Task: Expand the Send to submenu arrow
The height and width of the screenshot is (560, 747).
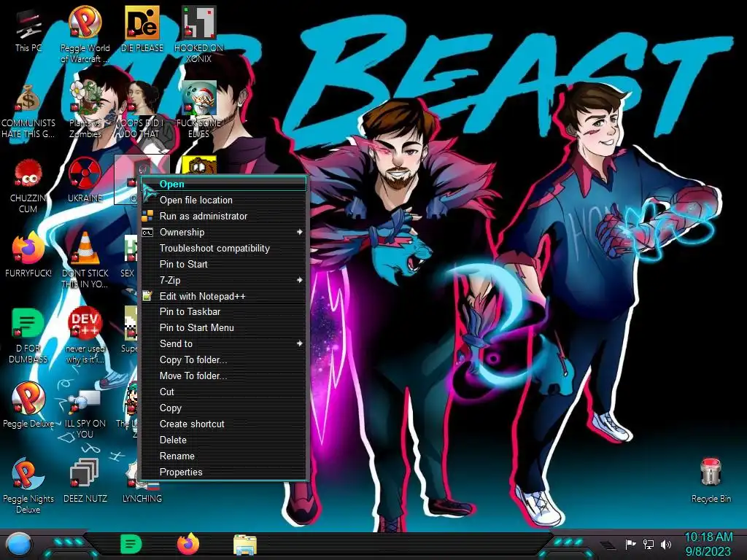Action: (299, 343)
